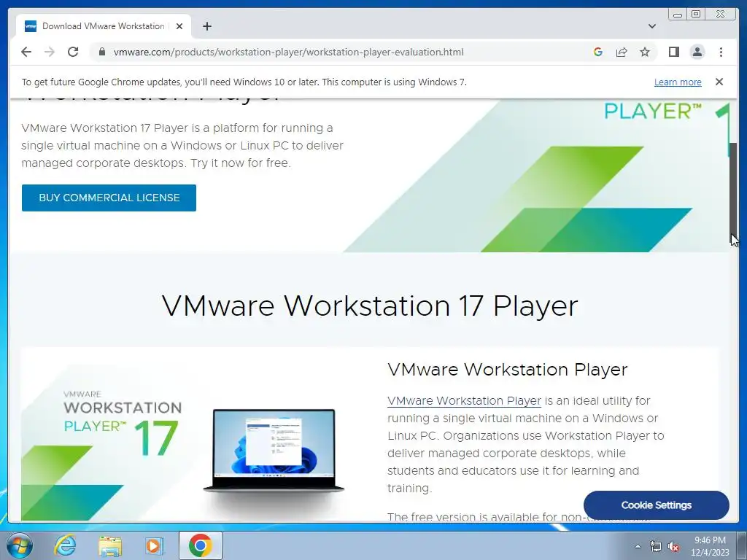Click the forward navigation arrow
Viewport: 747px width, 560px height.
[50, 52]
